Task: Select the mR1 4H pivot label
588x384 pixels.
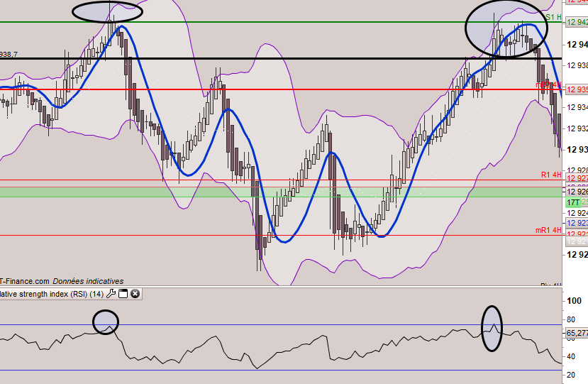Action: (x=548, y=230)
